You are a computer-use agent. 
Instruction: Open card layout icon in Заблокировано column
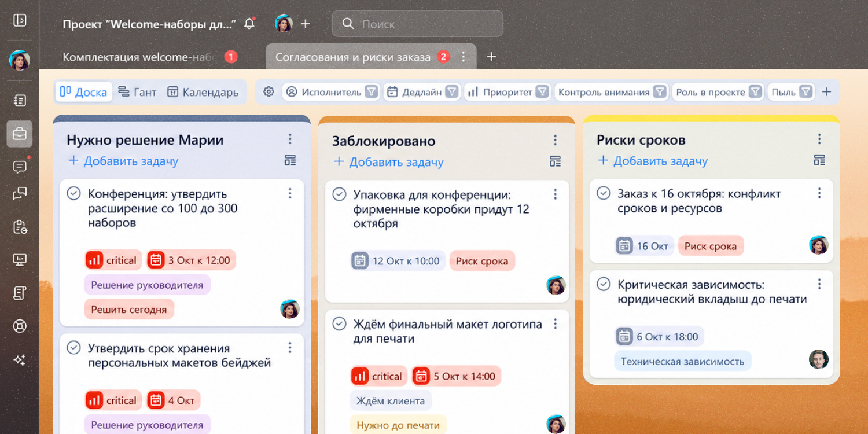(x=555, y=161)
